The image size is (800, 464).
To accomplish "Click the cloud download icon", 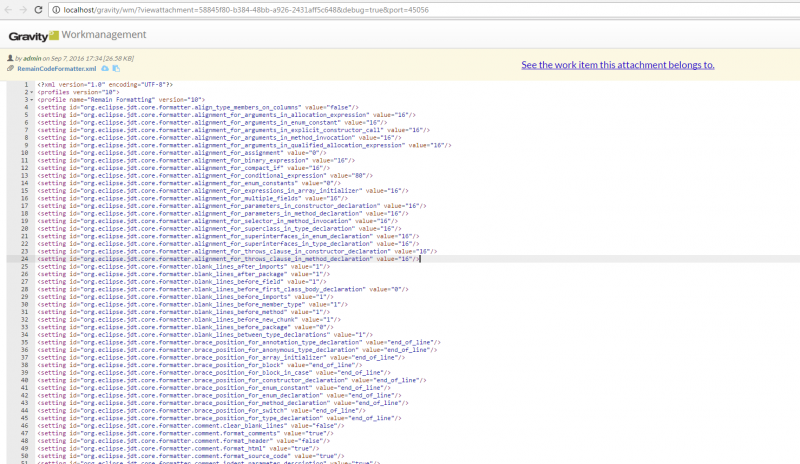I will (x=102, y=69).
